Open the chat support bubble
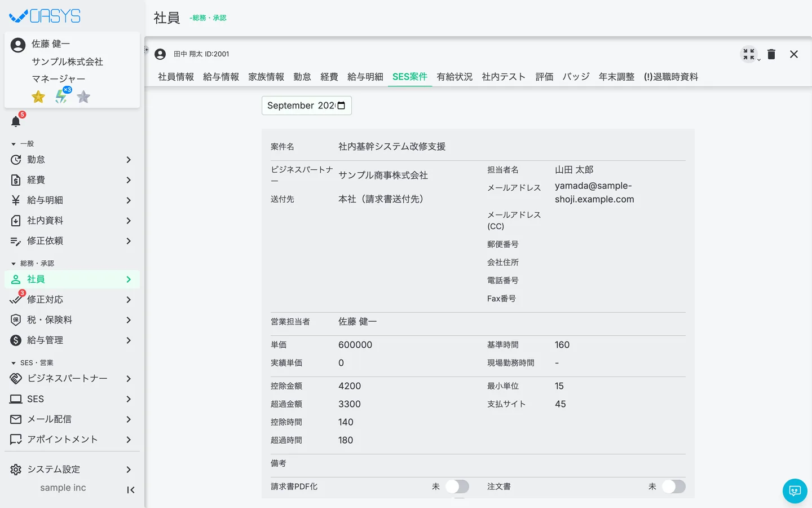This screenshot has height=508, width=812. coord(795,491)
